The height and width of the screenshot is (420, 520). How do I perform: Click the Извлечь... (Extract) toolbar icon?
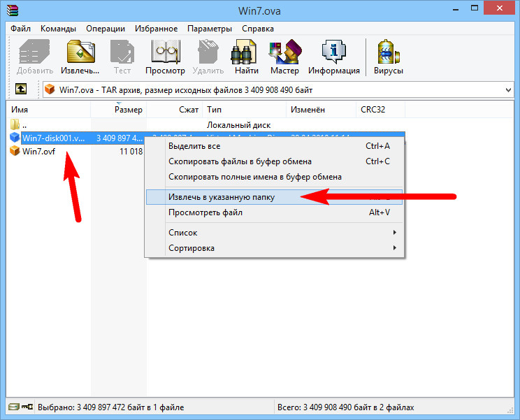tap(80, 57)
